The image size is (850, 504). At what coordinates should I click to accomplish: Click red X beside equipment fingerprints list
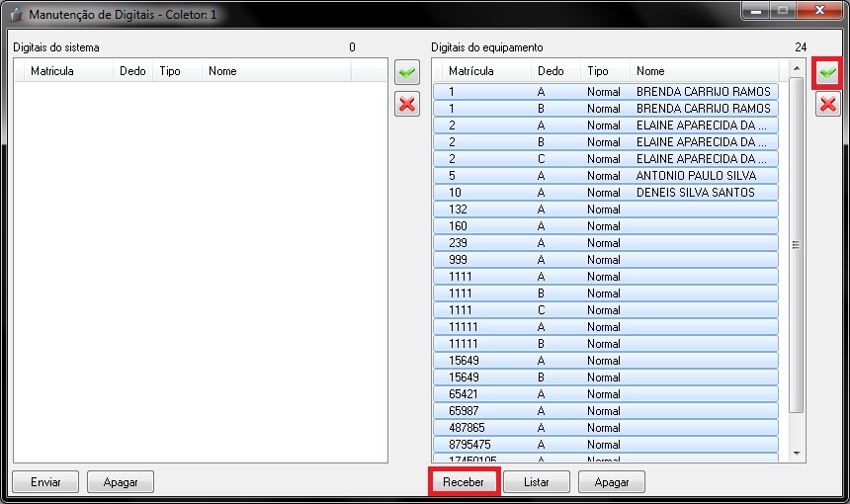(x=827, y=105)
